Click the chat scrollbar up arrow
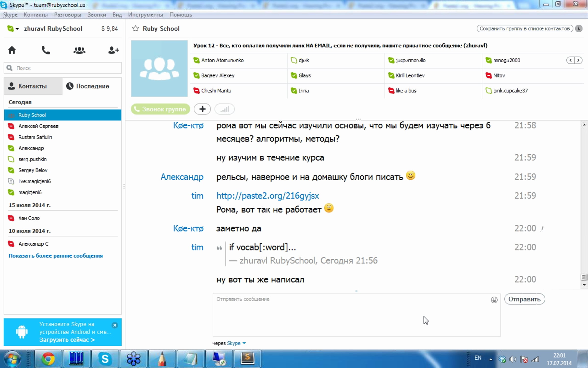 click(x=584, y=125)
